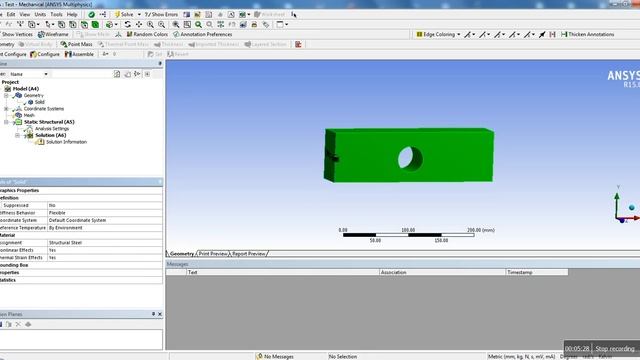Select the Solid body tree item
This screenshot has height=360, width=640.
(x=40, y=102)
